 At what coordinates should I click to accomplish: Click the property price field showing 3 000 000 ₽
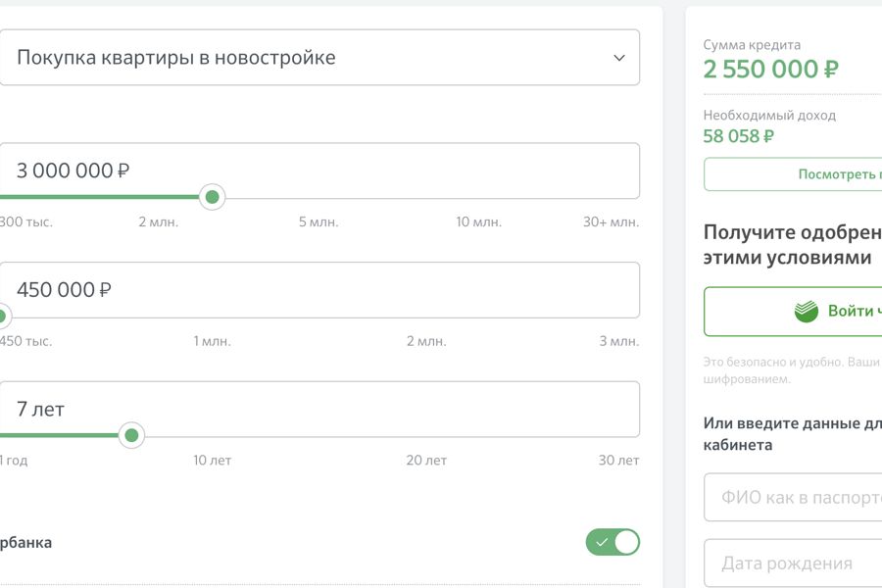pos(318,171)
